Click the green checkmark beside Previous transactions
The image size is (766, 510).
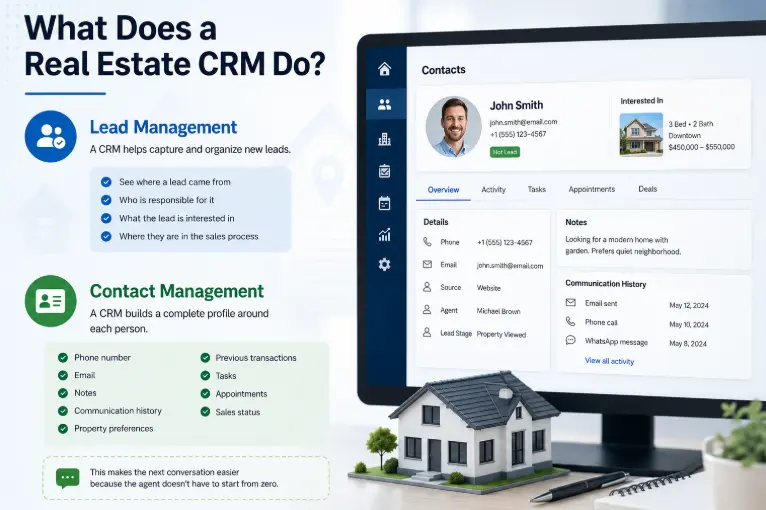tap(205, 358)
